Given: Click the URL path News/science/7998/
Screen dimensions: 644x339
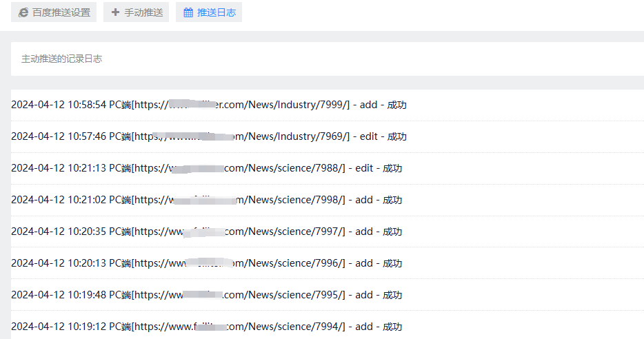Looking at the screenshot, I should (x=295, y=200).
